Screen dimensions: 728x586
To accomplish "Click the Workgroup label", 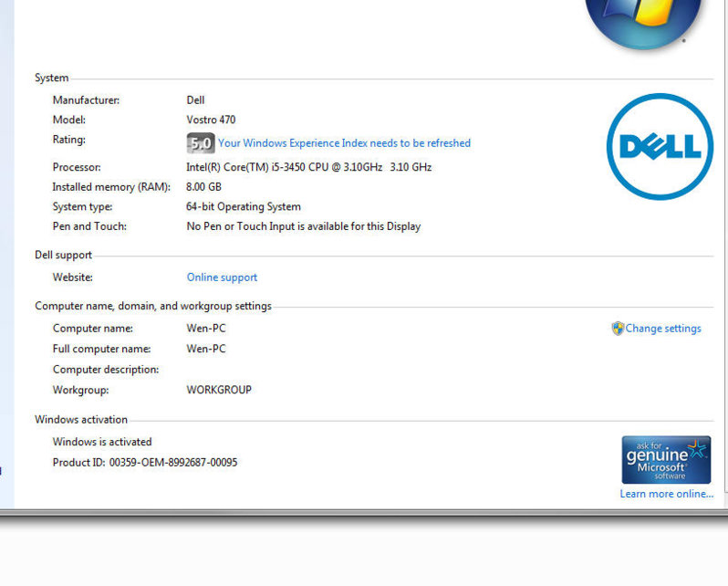I will tap(81, 390).
